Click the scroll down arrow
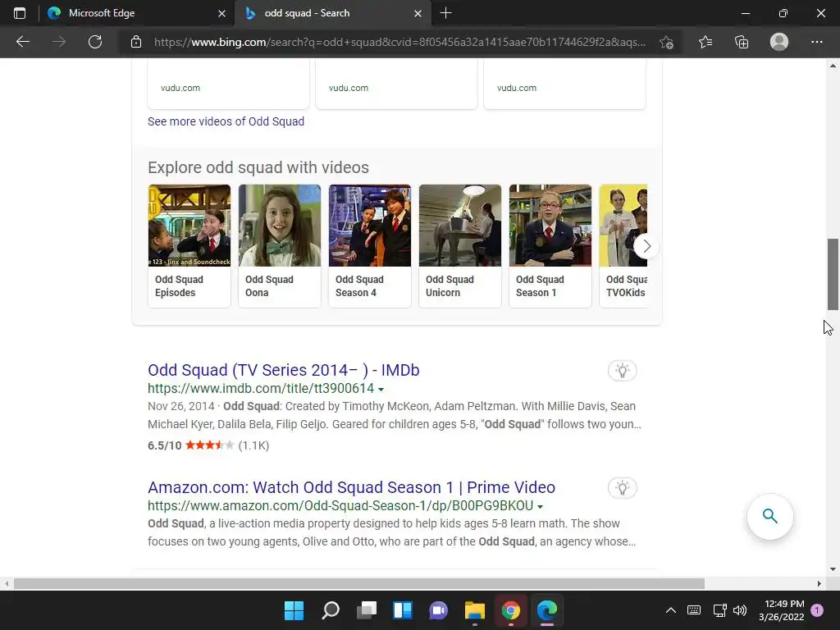The height and width of the screenshot is (630, 840). [x=833, y=569]
